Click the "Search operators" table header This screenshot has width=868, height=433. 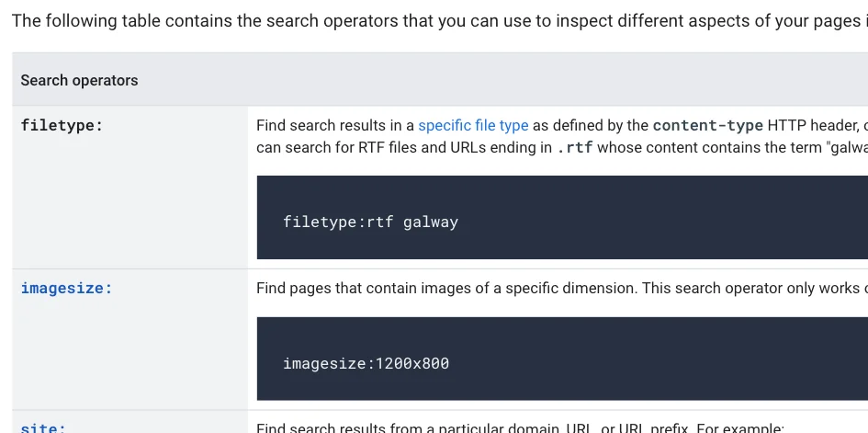pos(79,80)
